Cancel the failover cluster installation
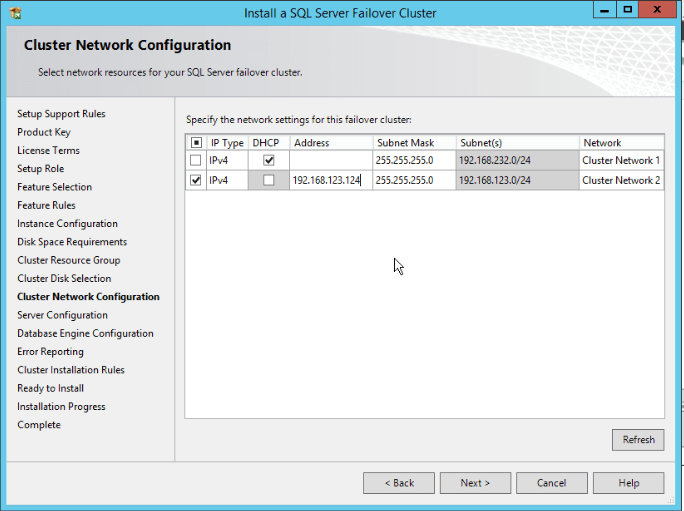 pos(551,483)
